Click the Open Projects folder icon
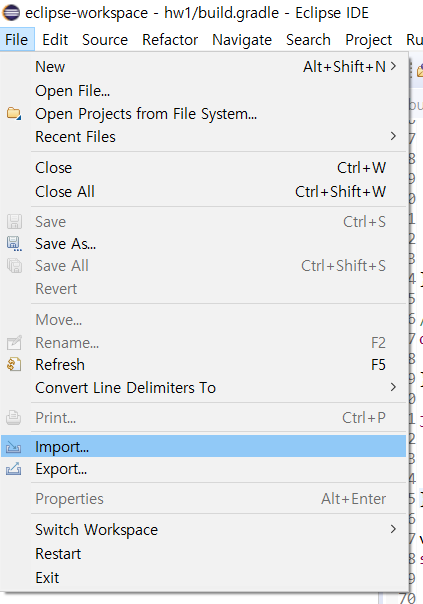Image resolution: width=423 pixels, height=604 pixels. click(x=14, y=114)
